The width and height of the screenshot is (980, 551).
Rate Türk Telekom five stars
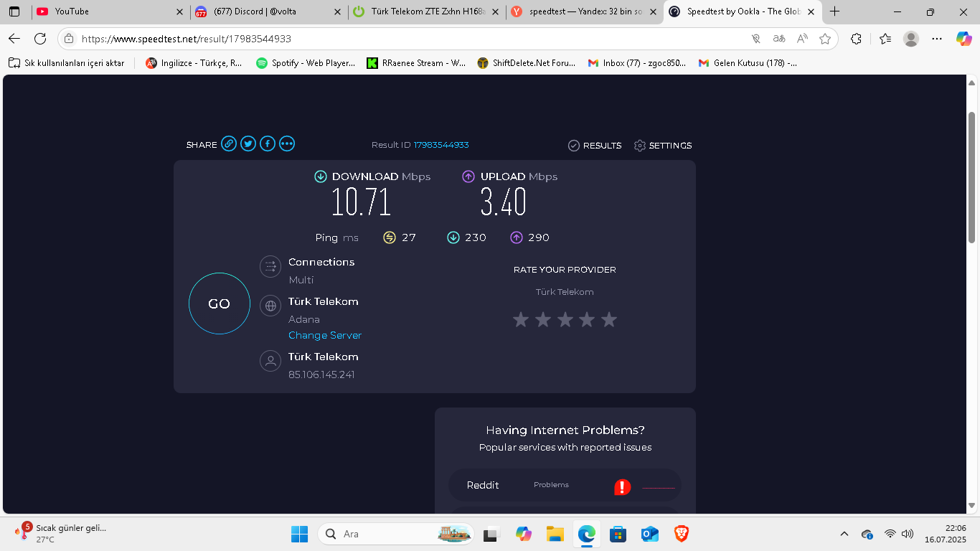(x=609, y=319)
